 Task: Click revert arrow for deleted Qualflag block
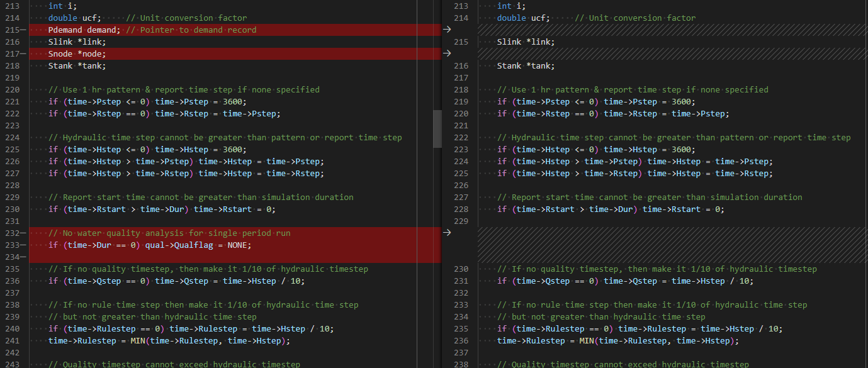447,233
